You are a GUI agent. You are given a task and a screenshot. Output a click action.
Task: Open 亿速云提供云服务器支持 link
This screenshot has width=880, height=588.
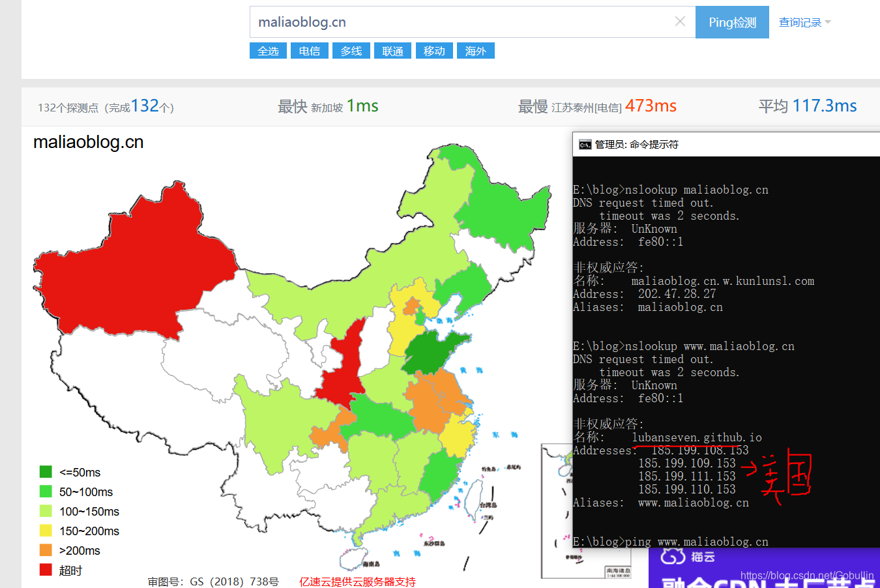357,581
